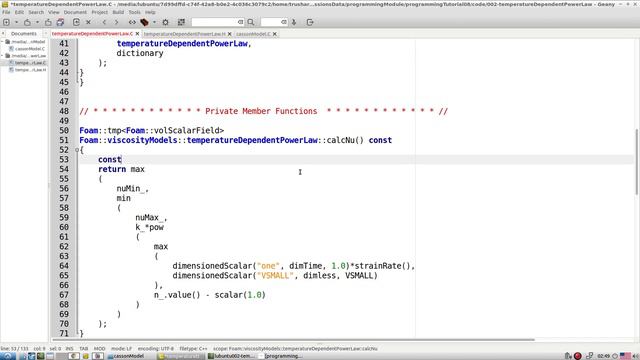Collapse the cassonModel folder in Documents tree
The width and height of the screenshot is (640, 360).
pos(2,42)
